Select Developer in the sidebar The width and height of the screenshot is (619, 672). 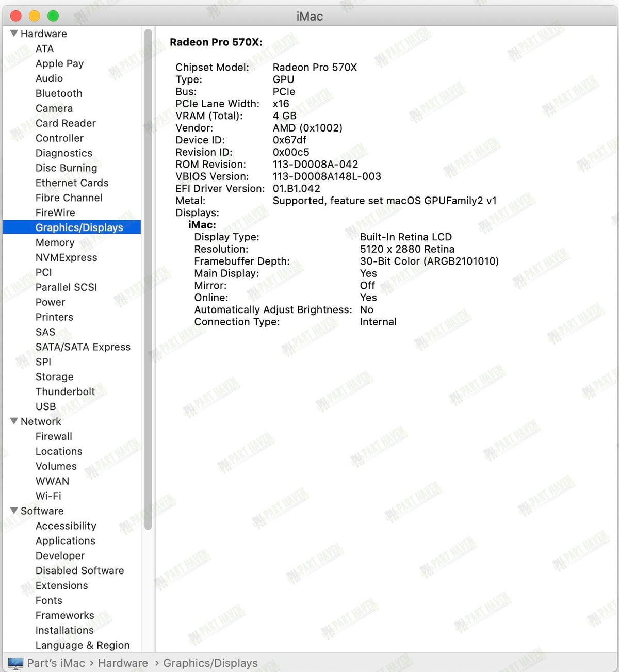[x=60, y=556]
